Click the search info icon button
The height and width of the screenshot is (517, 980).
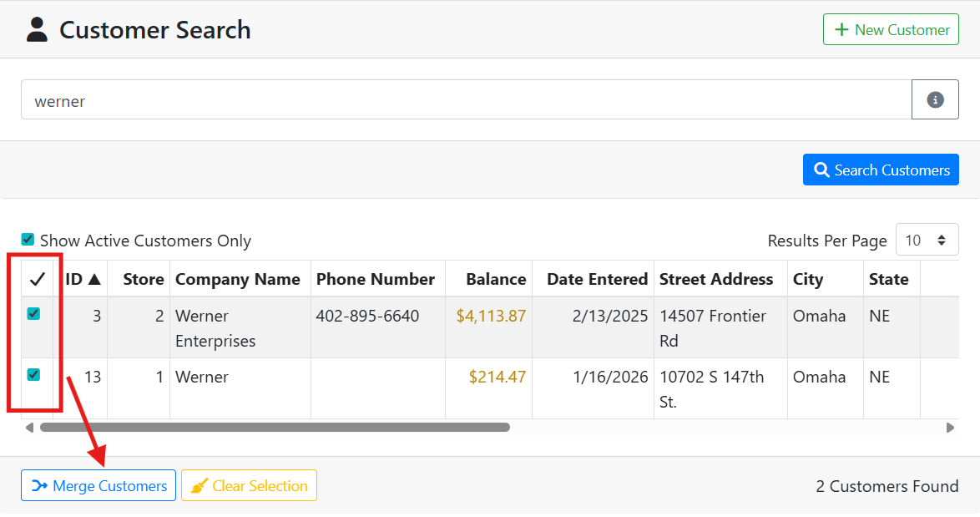pos(935,100)
